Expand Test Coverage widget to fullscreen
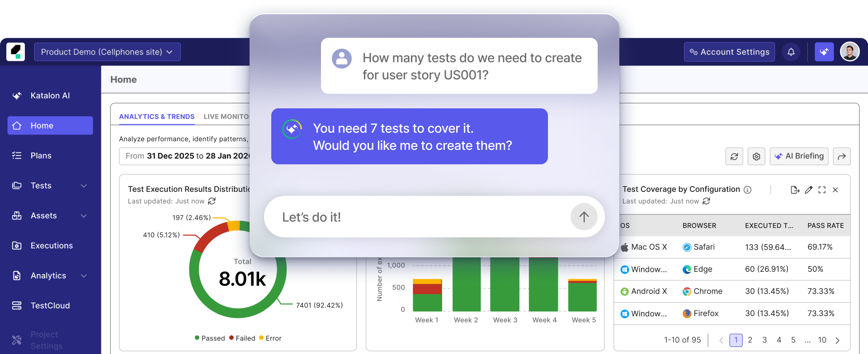The height and width of the screenshot is (354, 868). point(822,190)
